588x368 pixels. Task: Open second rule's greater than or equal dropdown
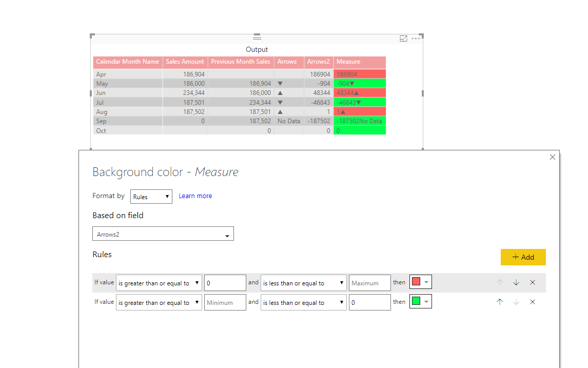coord(159,302)
